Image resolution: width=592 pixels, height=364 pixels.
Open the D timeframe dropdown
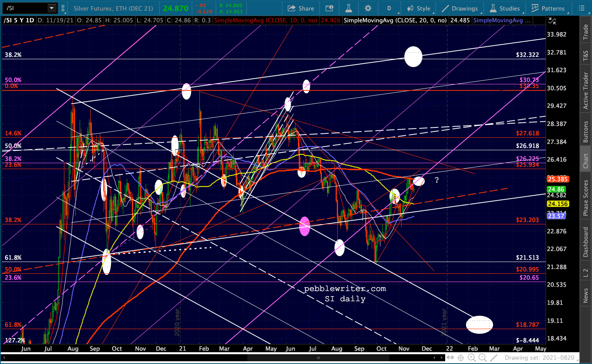pos(389,8)
